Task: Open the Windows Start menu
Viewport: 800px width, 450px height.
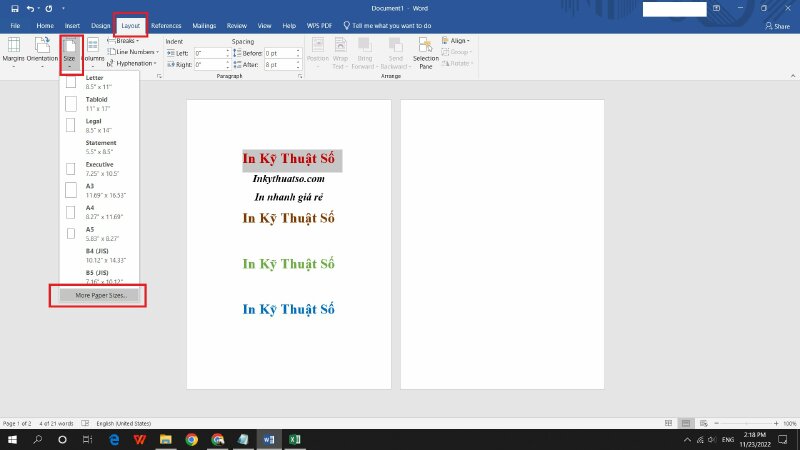Action: click(12, 439)
